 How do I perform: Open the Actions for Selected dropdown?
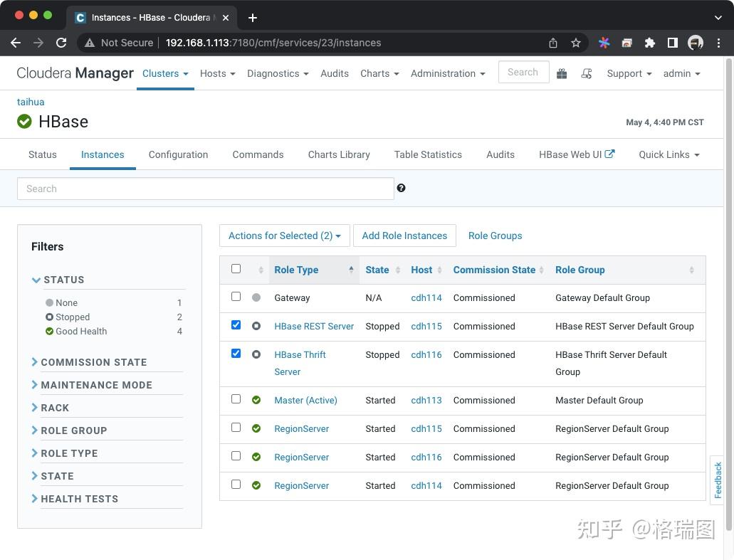pyautogui.click(x=284, y=236)
